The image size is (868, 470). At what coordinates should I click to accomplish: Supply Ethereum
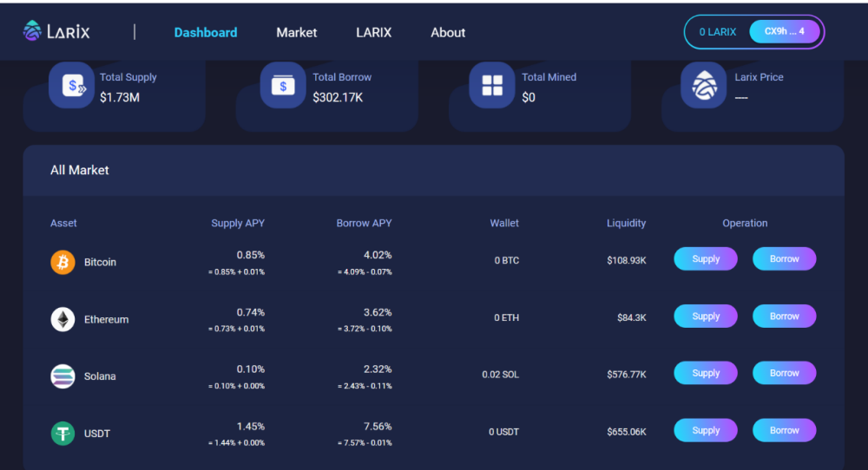705,317
